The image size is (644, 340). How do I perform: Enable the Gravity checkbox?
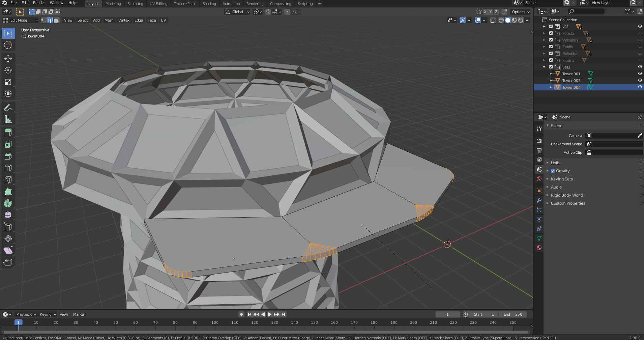553,171
